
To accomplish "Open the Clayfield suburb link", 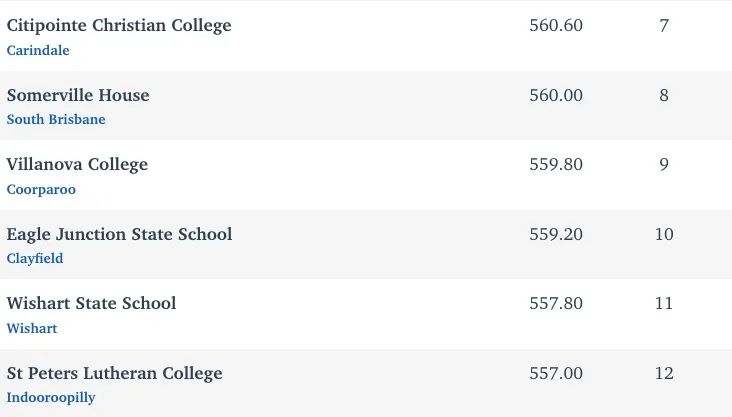I will 35,258.
